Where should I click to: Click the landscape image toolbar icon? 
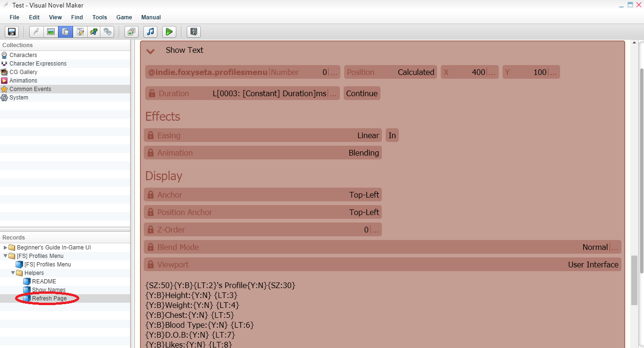tap(51, 32)
